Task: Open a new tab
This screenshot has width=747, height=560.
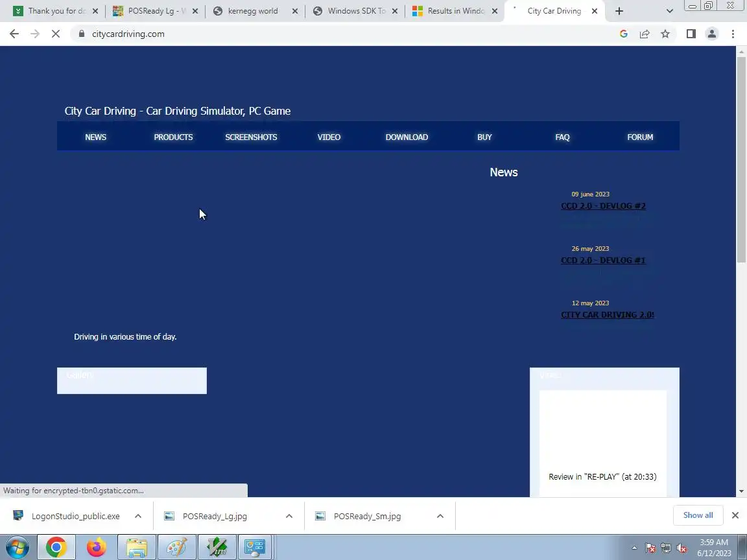Action: click(619, 11)
